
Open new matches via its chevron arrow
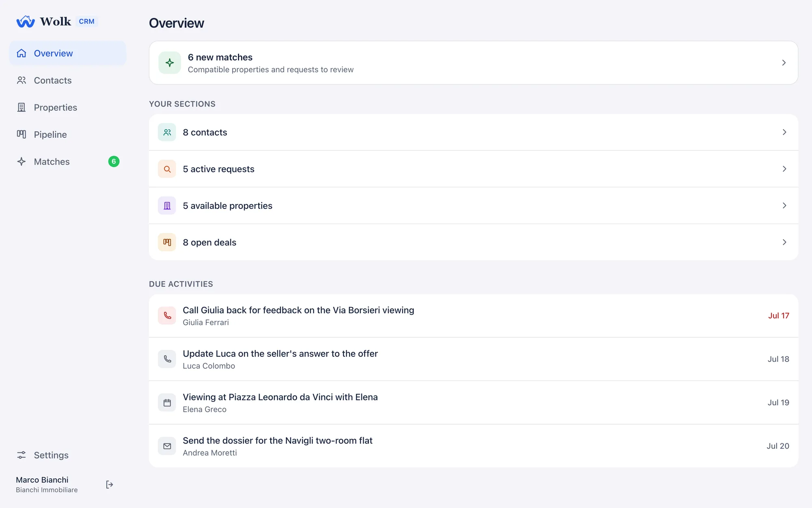point(784,63)
